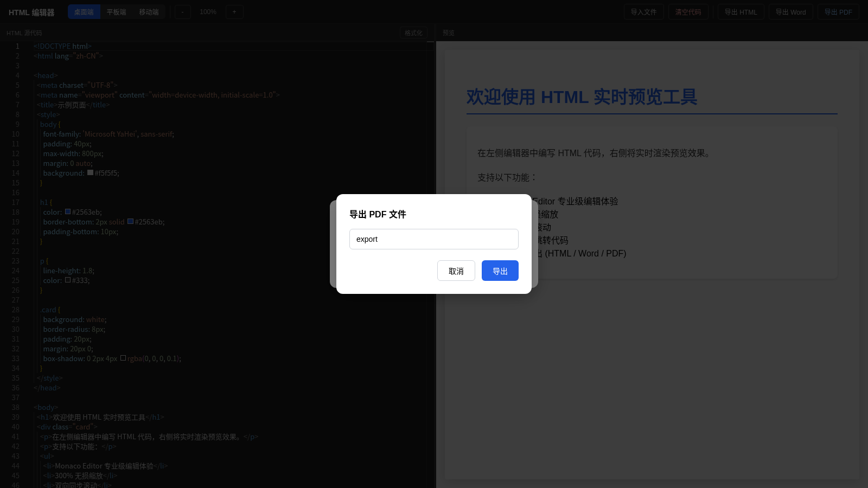Click the 导出 Word button
Image resolution: width=868 pixels, height=488 pixels.
pyautogui.click(x=790, y=12)
